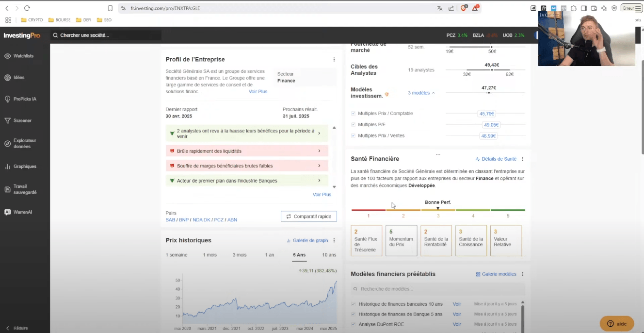644x333 pixels.
Task: Uncheck the Multiples P/E checkbox
Action: pos(353,125)
